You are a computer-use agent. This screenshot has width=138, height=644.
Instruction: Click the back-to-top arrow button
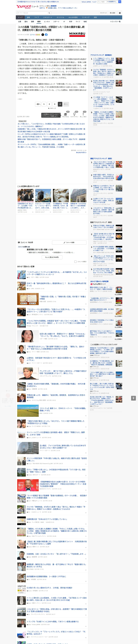coord(133,398)
